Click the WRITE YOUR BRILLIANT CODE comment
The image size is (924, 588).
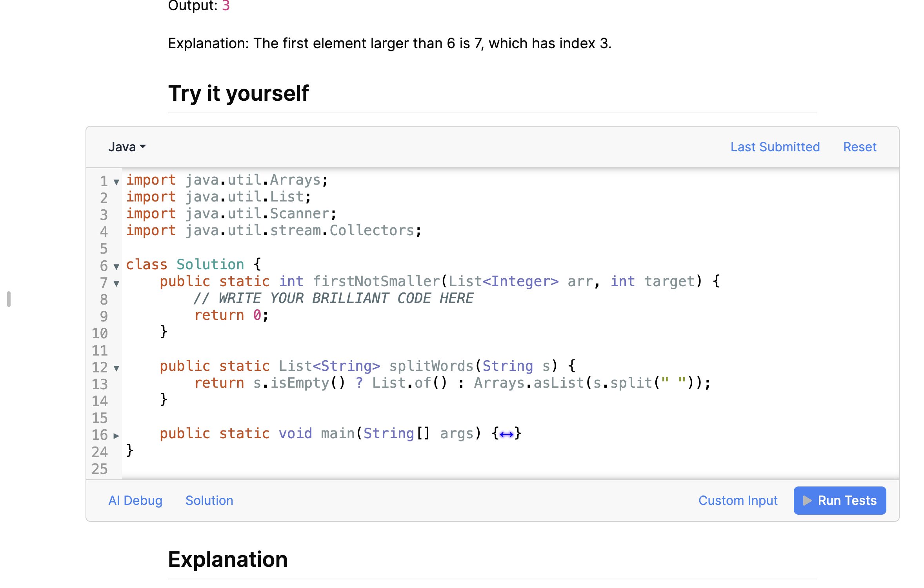coord(333,298)
